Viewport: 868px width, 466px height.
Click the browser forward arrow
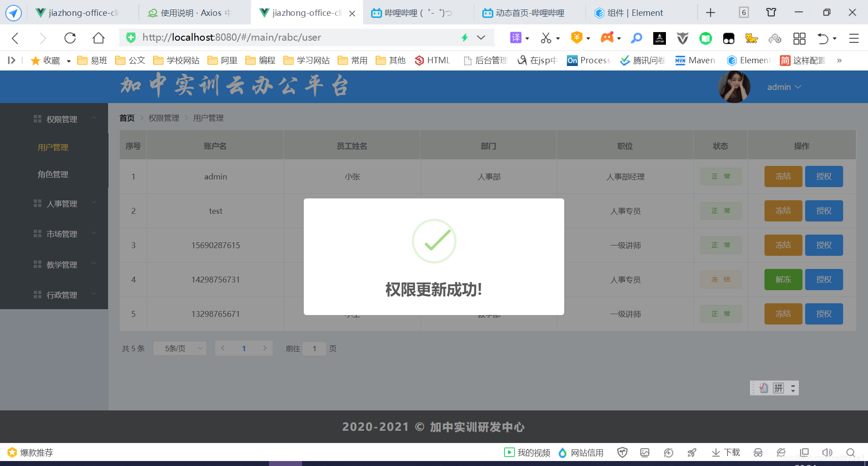coord(43,38)
